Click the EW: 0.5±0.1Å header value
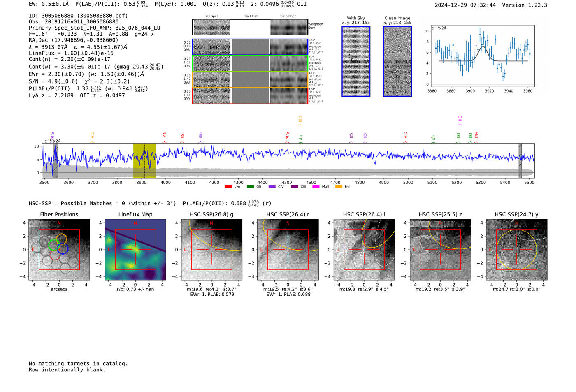Viewport: 576px width, 392px height. click(49, 4)
